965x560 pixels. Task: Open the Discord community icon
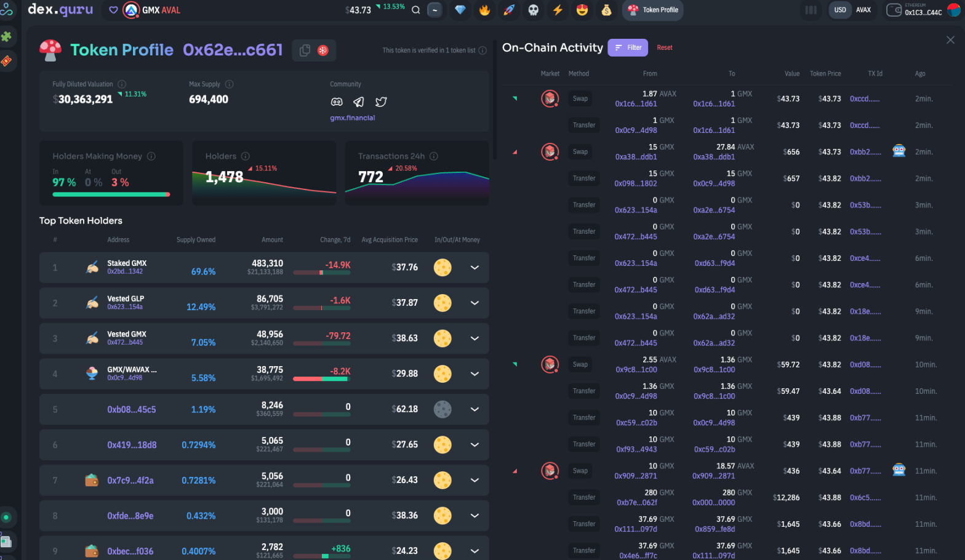[337, 102]
